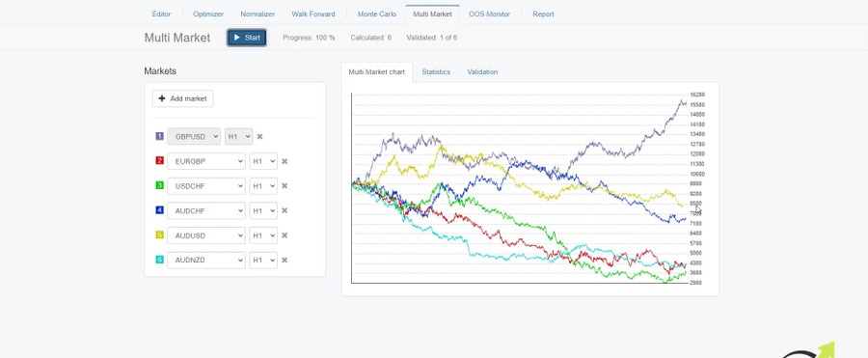Remove the GBPUSD market with its X icon
This screenshot has width=868, height=358.
(259, 136)
